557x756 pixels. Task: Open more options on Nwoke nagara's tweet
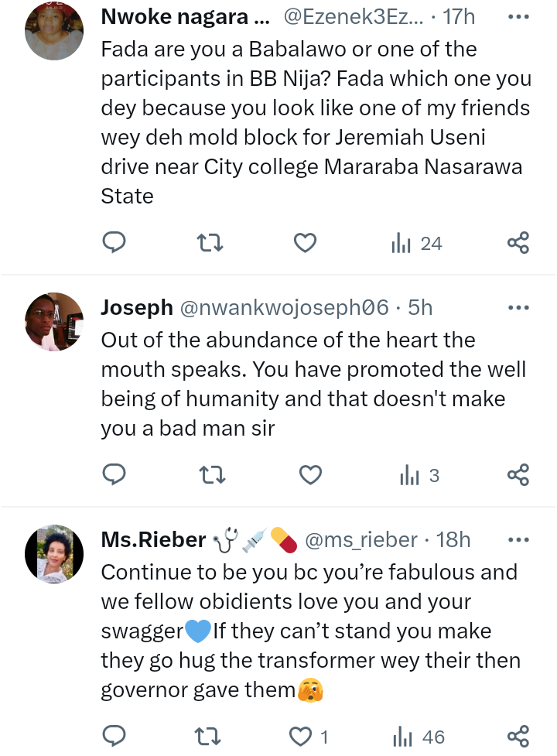coord(518,16)
